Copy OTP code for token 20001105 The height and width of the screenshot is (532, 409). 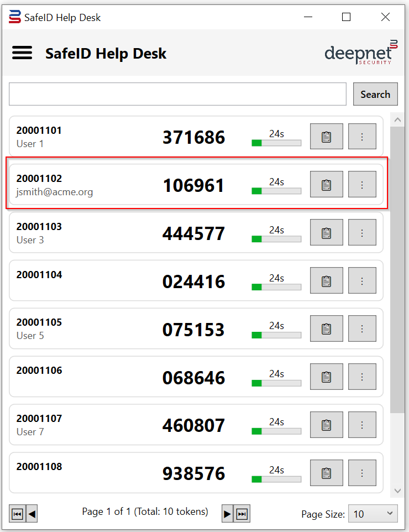[x=326, y=328]
